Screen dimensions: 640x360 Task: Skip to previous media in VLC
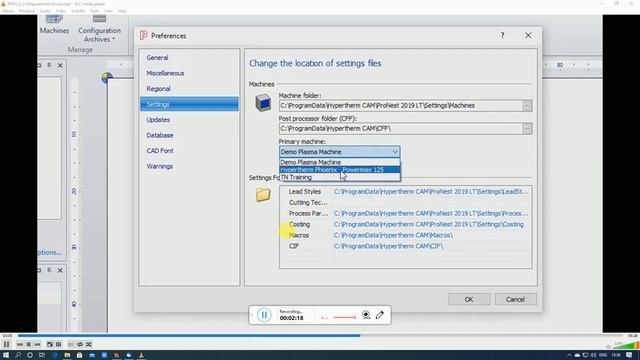coord(20,344)
